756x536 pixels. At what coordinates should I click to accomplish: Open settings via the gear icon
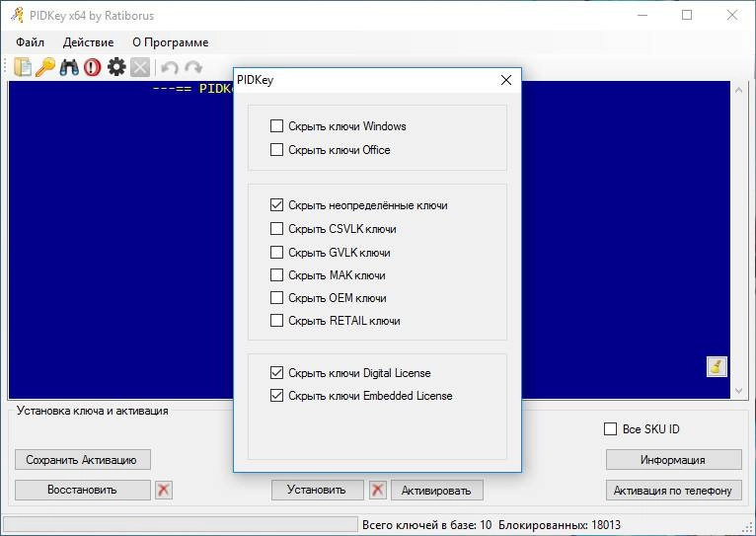click(x=116, y=67)
